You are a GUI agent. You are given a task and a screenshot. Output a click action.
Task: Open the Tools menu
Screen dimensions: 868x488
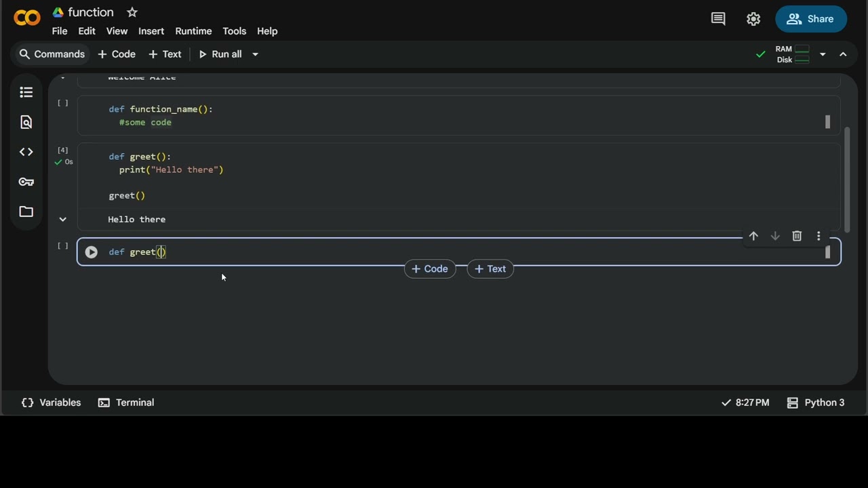[234, 31]
